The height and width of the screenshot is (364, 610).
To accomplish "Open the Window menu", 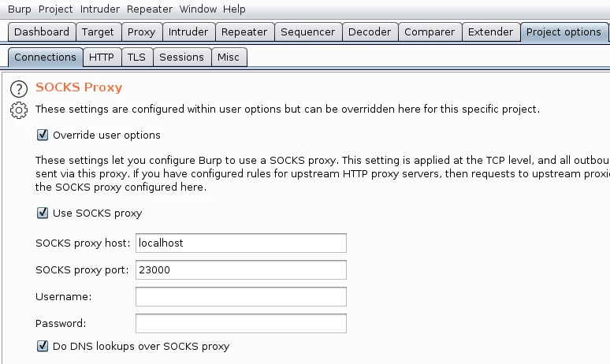I will pyautogui.click(x=198, y=9).
